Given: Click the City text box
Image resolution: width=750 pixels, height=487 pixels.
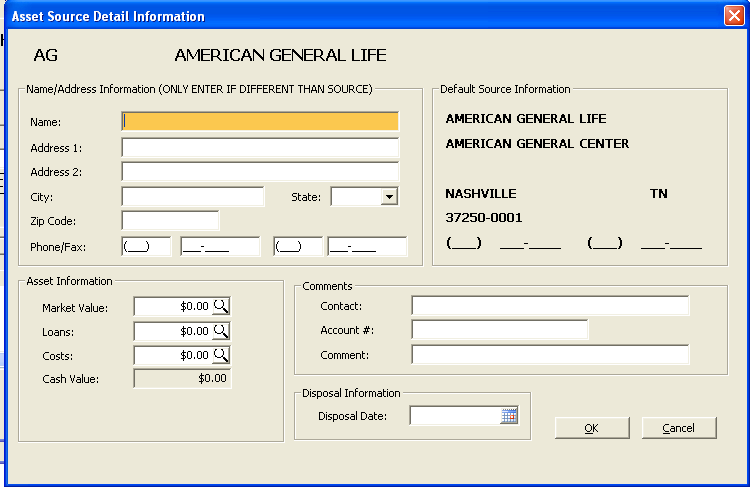Looking at the screenshot, I should 192,197.
